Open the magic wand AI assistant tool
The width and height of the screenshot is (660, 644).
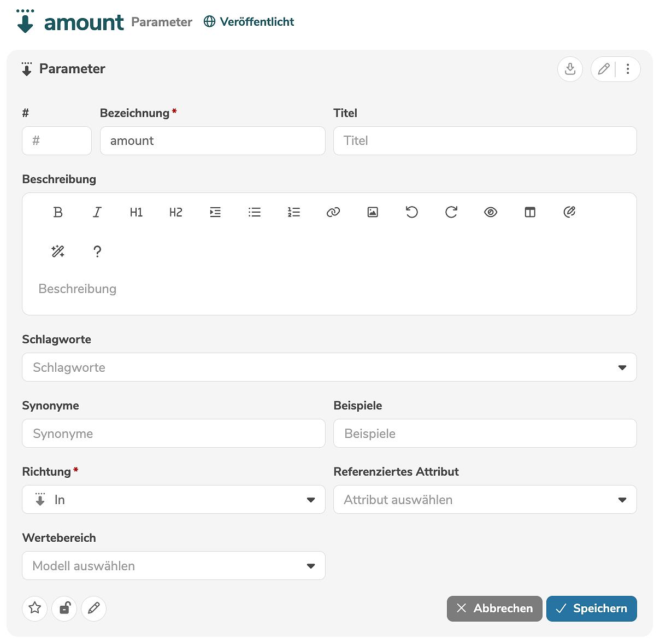(58, 251)
